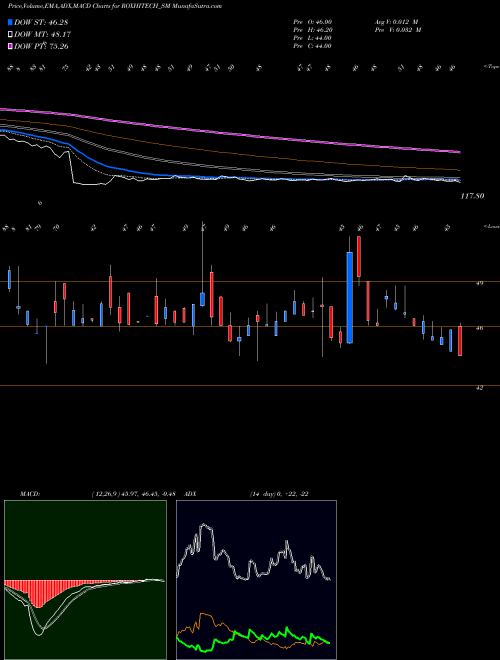Click the 'Pre L: 44.00' low value

(x=313, y=38)
